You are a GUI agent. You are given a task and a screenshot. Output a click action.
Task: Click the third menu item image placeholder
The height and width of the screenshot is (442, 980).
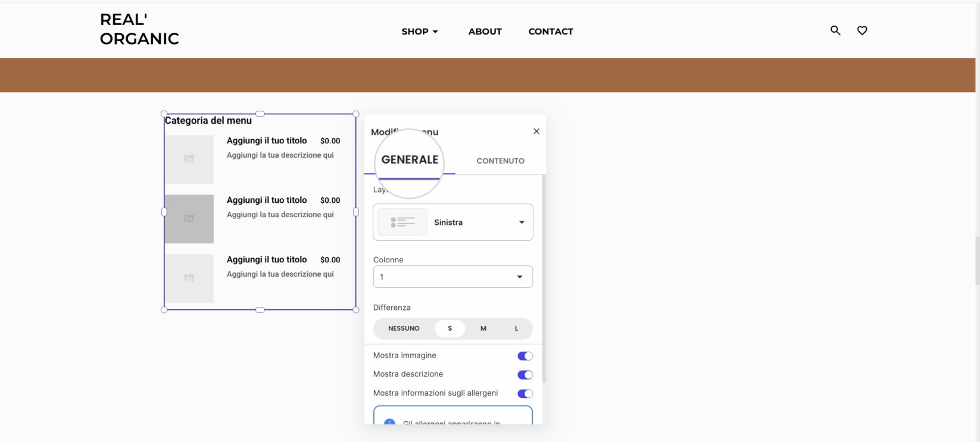point(189,278)
